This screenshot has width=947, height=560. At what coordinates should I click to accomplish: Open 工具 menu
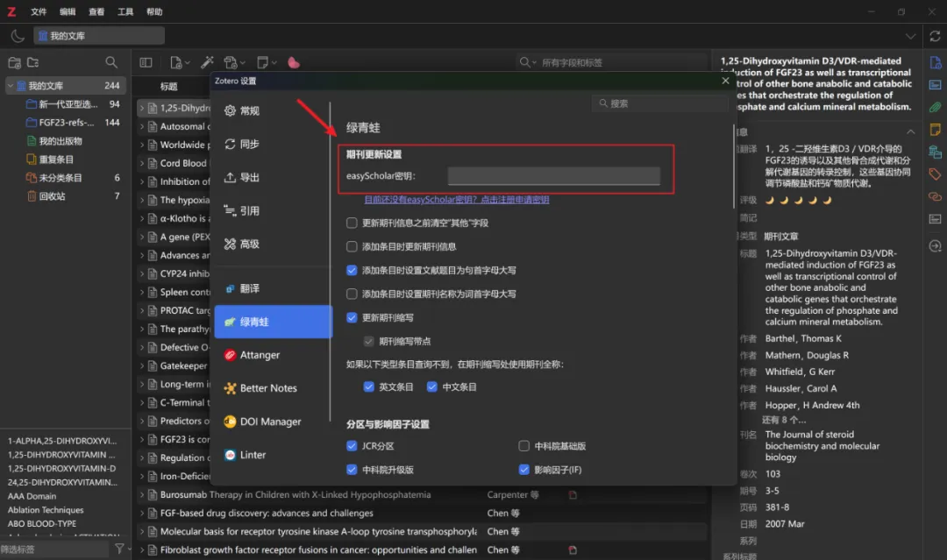point(125,11)
